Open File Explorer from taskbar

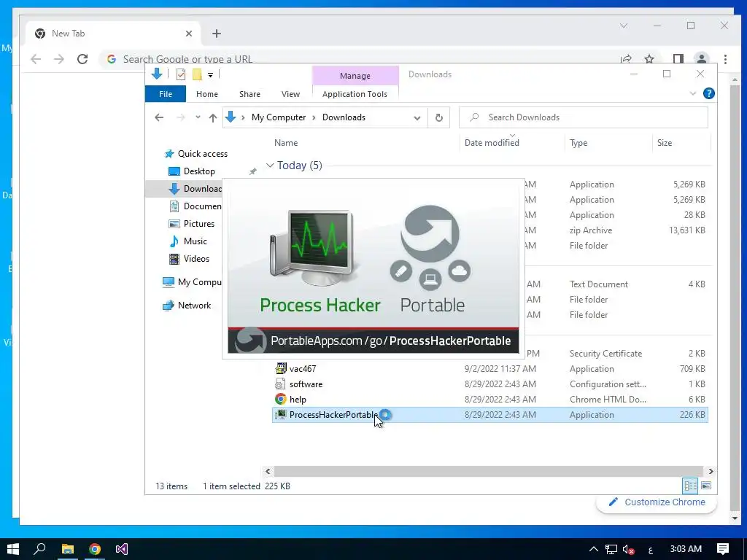tap(68, 549)
